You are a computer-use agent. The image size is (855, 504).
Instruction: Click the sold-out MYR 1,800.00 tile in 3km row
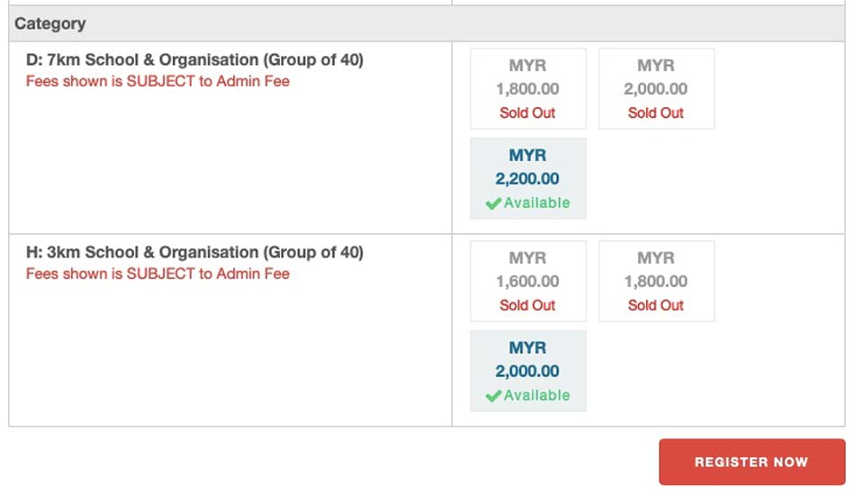[656, 281]
